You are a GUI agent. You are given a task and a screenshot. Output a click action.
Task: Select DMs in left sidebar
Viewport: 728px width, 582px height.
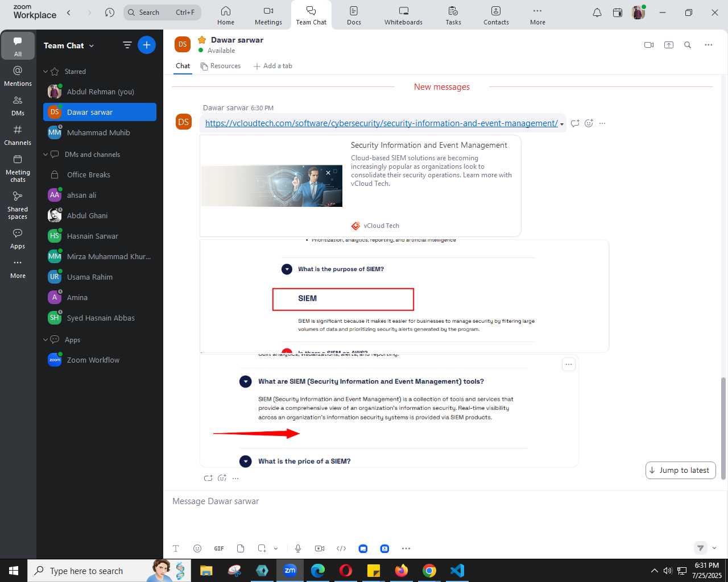(18, 106)
